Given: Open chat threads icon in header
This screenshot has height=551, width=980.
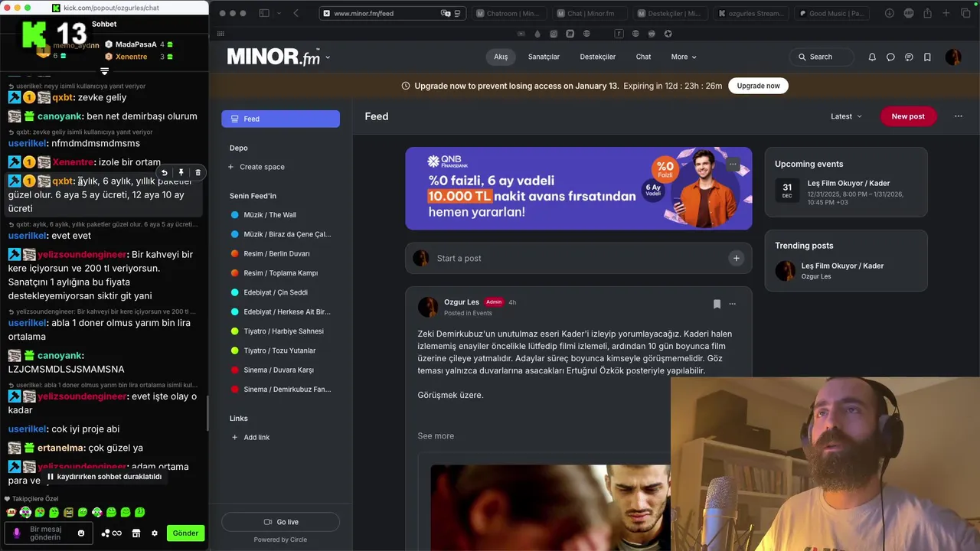Looking at the screenshot, I should click(x=909, y=57).
